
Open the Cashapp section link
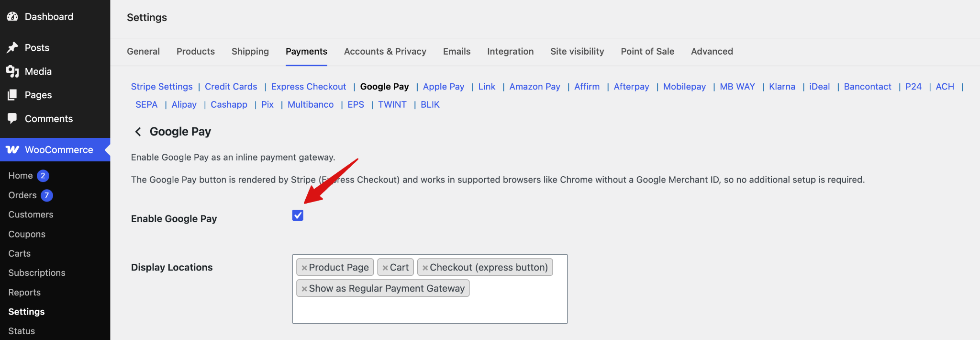click(229, 104)
